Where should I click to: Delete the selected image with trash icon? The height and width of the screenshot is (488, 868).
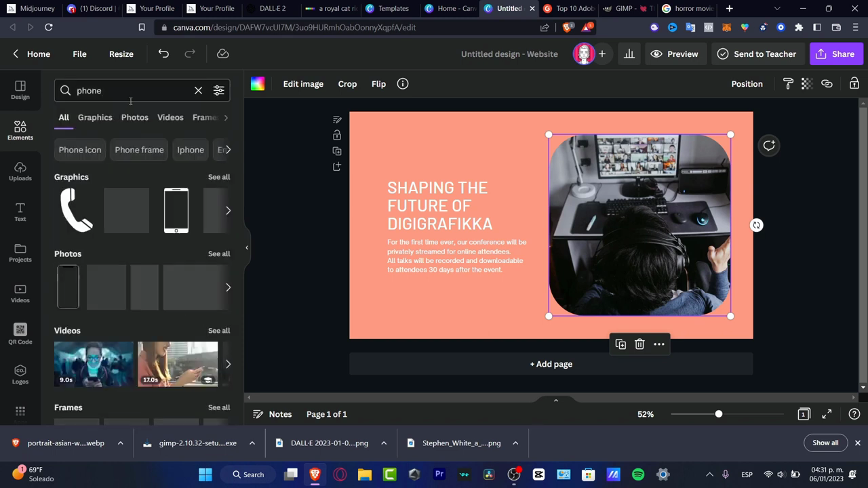click(x=639, y=344)
